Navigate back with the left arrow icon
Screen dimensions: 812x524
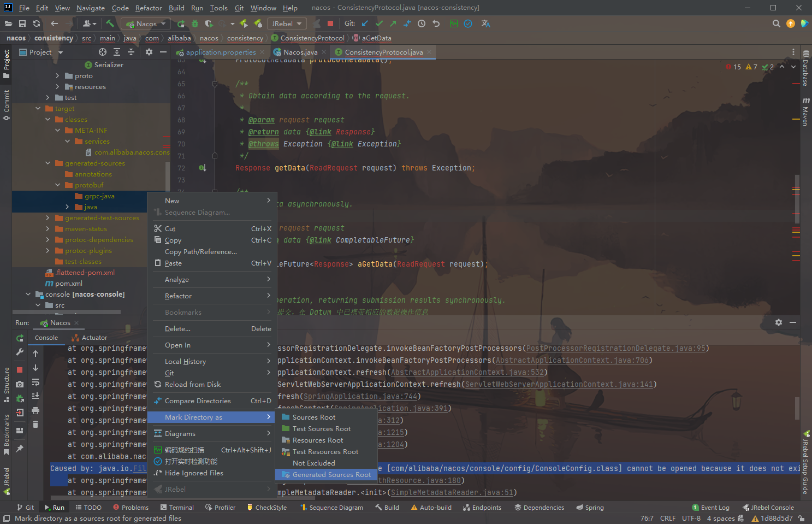pyautogui.click(x=54, y=23)
